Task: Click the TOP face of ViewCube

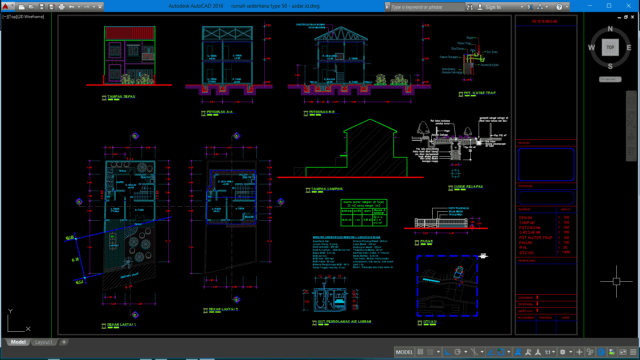Action: pos(610,47)
